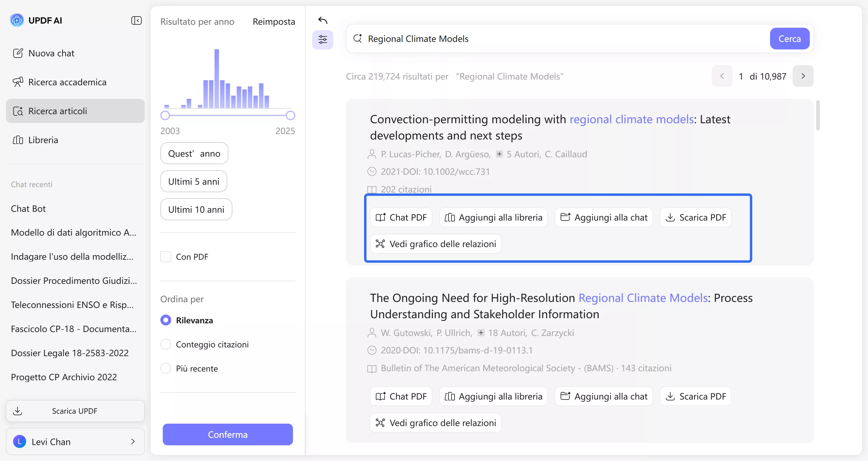868x461 pixels.
Task: Click the filter settings sliders icon
Action: [322, 40]
